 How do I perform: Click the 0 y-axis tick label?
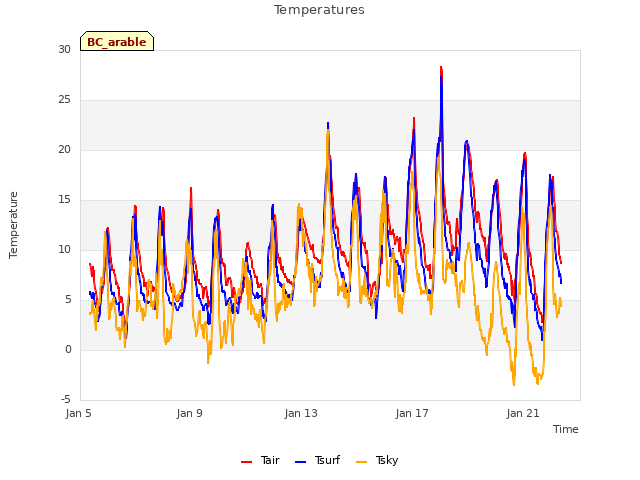(68, 349)
